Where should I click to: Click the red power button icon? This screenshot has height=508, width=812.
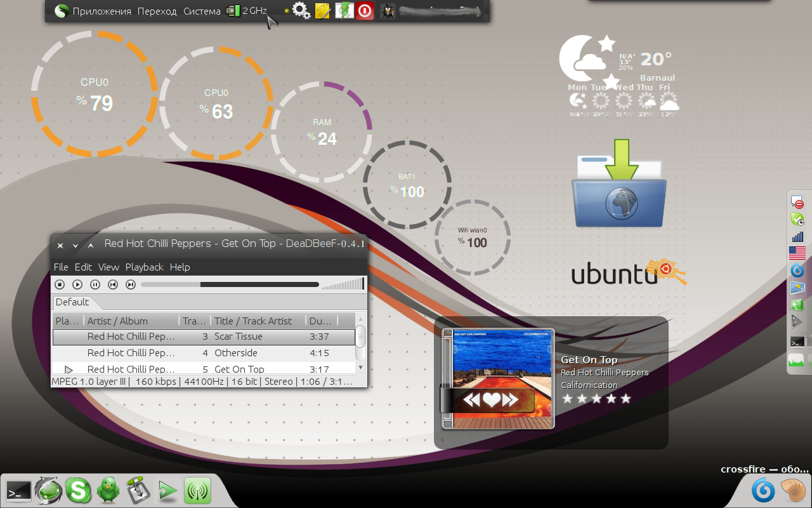pyautogui.click(x=365, y=11)
